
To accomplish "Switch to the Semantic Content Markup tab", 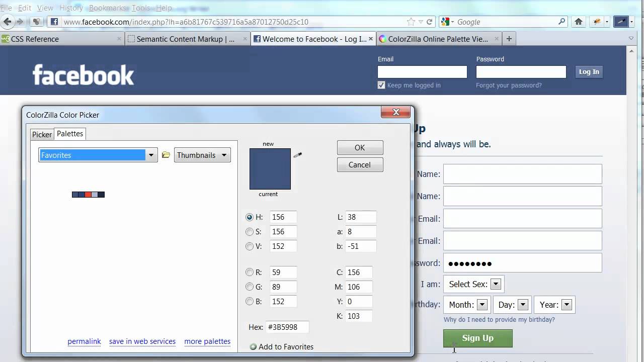I will click(188, 39).
